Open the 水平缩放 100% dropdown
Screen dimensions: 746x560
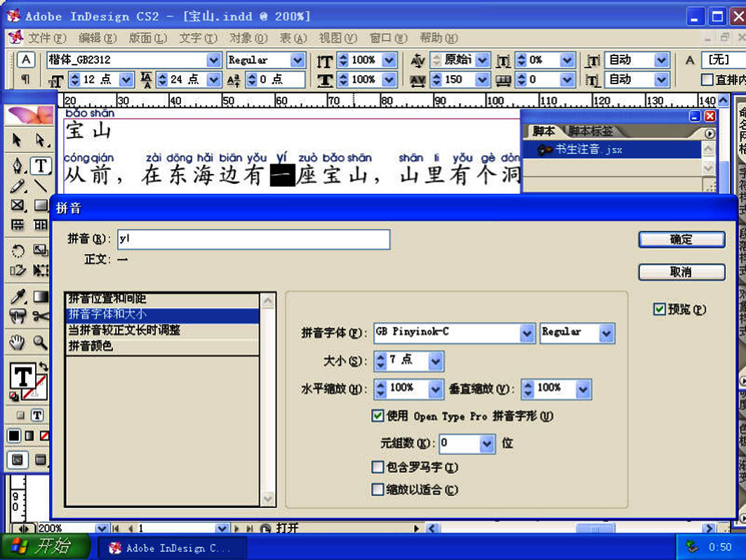[435, 389]
